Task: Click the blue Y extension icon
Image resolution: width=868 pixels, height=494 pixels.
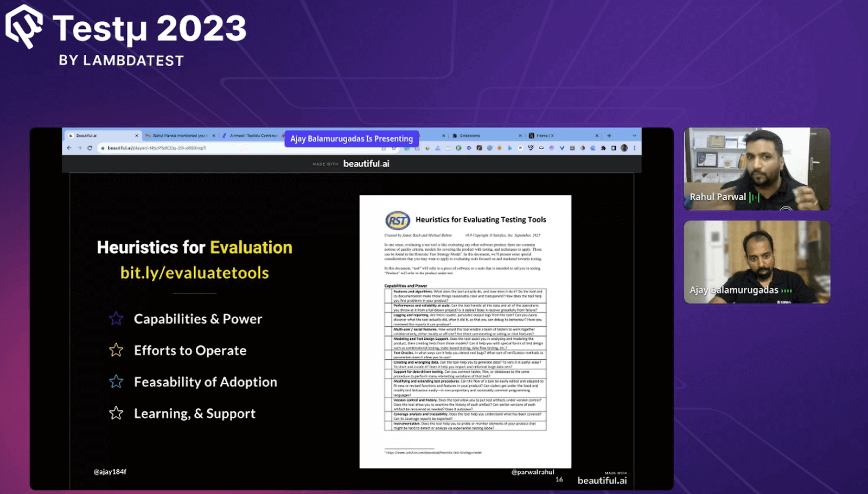Action: point(562,148)
